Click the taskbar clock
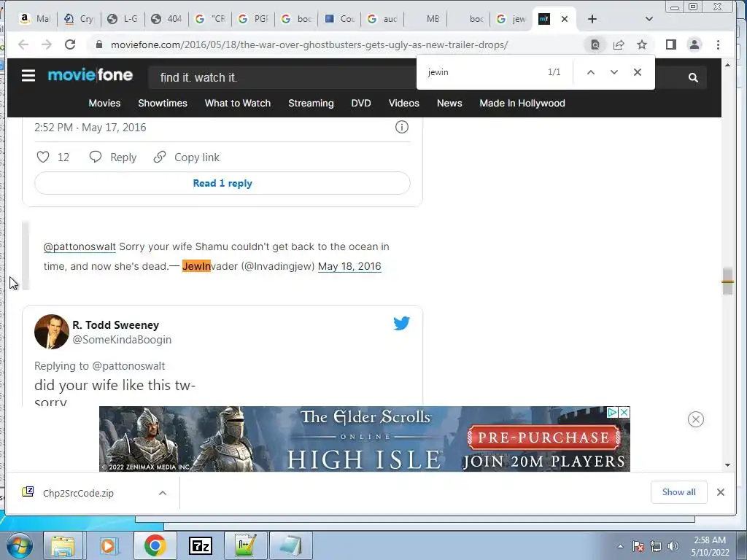Viewport: 747px width, 560px height. coord(710,546)
